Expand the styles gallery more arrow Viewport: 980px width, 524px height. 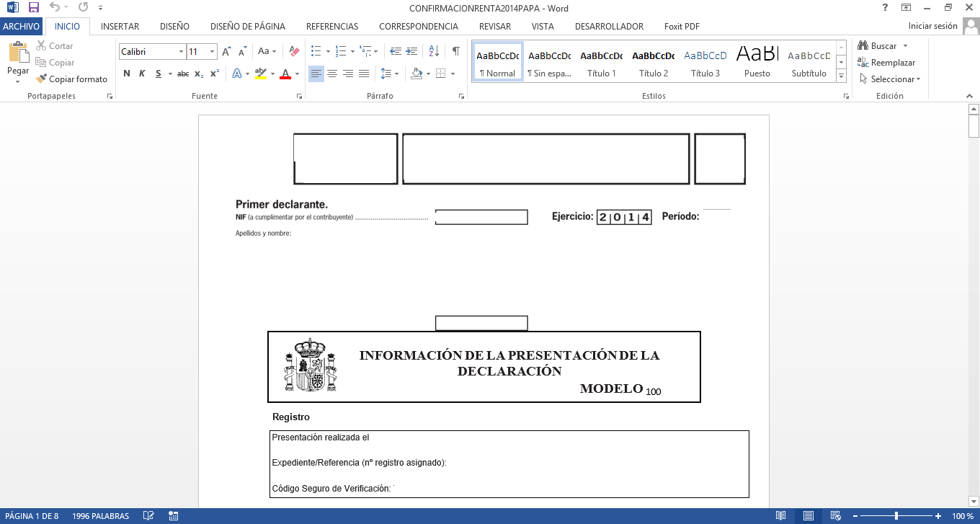coord(841,76)
